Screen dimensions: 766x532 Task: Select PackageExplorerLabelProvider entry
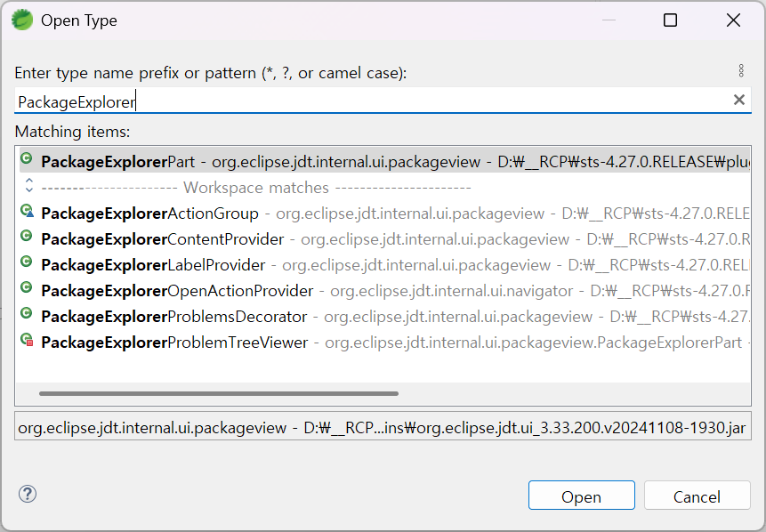point(385,265)
